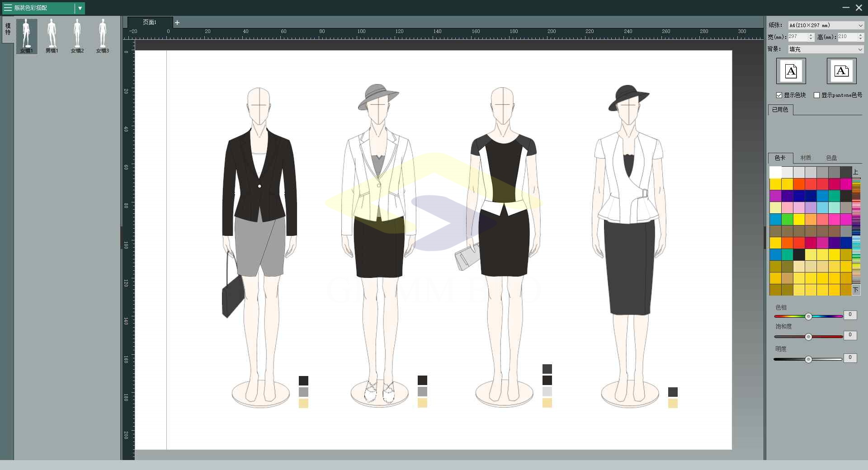Expand the 背景 background dropdown
Screen dimensions: 868x470
[826, 49]
